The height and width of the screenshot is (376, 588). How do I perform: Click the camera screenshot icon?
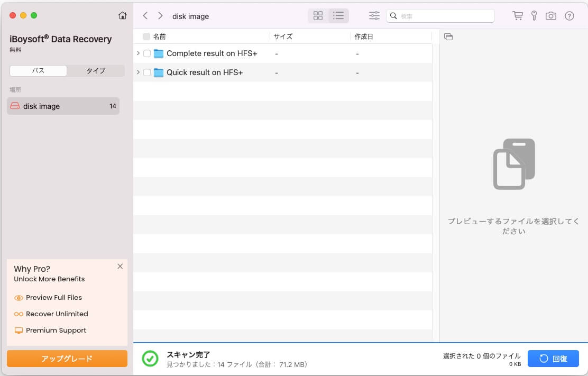tap(551, 16)
